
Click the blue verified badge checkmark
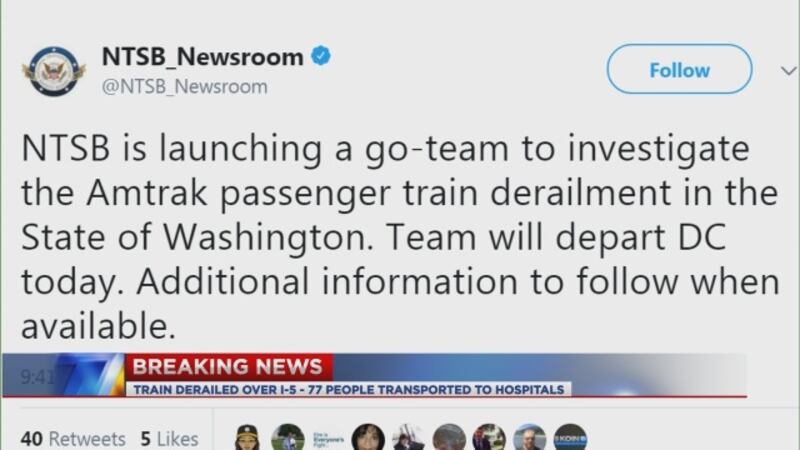tap(321, 56)
